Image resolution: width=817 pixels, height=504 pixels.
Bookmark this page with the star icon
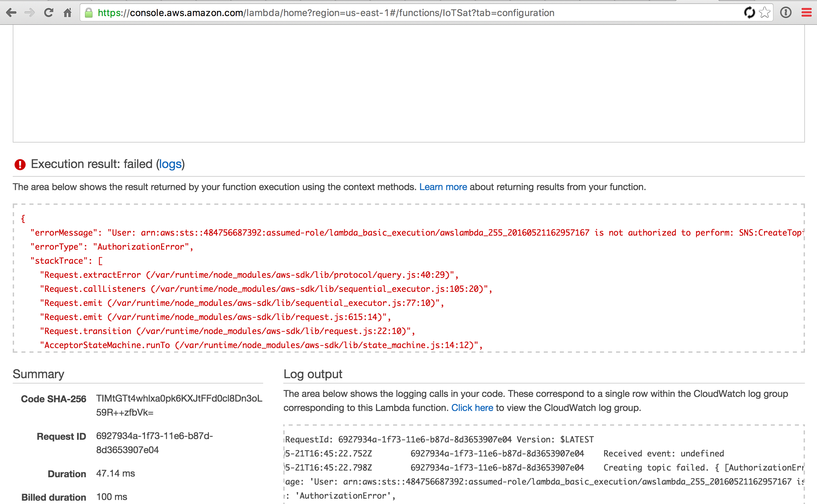tap(765, 13)
